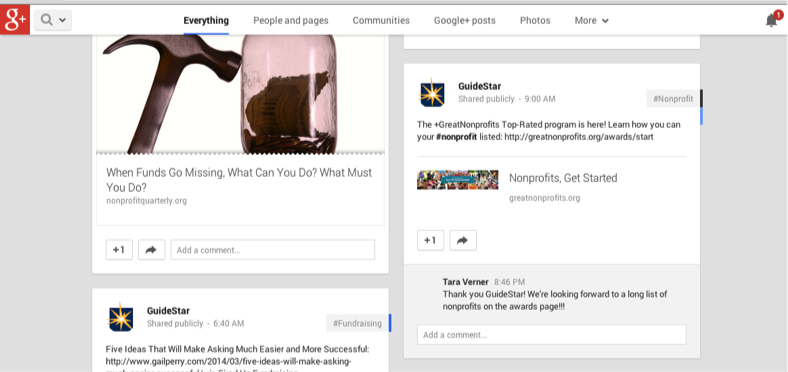The height and width of the screenshot is (372, 788).
Task: Open GuideStar name on 6:40 AM post
Action: click(x=168, y=311)
